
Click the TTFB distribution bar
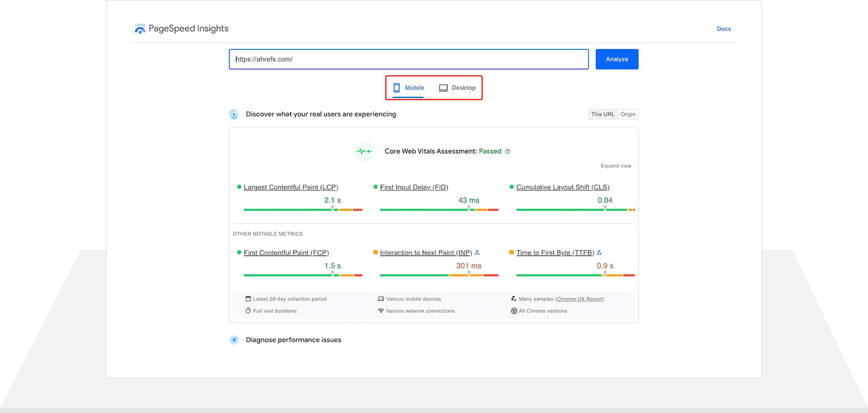[x=575, y=275]
